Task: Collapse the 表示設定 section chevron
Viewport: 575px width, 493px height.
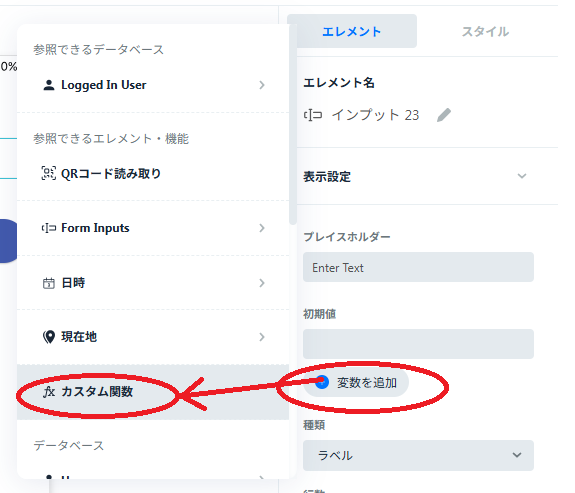Action: click(522, 176)
